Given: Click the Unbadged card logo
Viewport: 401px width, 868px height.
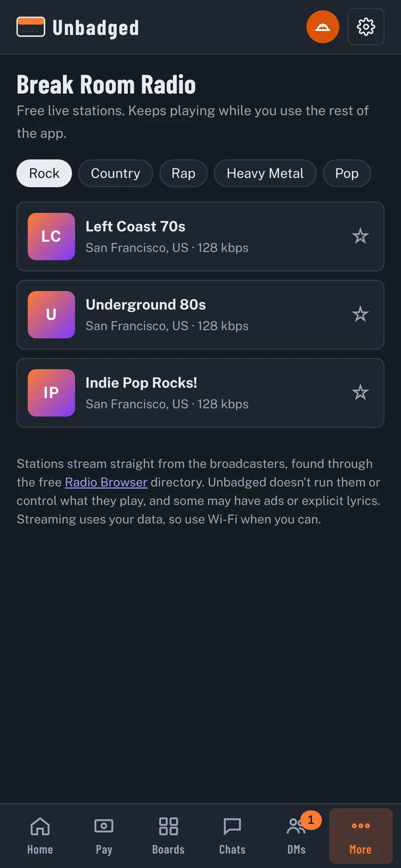Looking at the screenshot, I should click(31, 27).
